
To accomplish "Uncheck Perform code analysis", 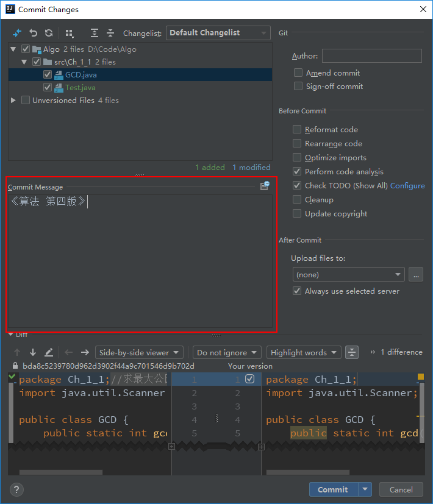I will point(297,172).
